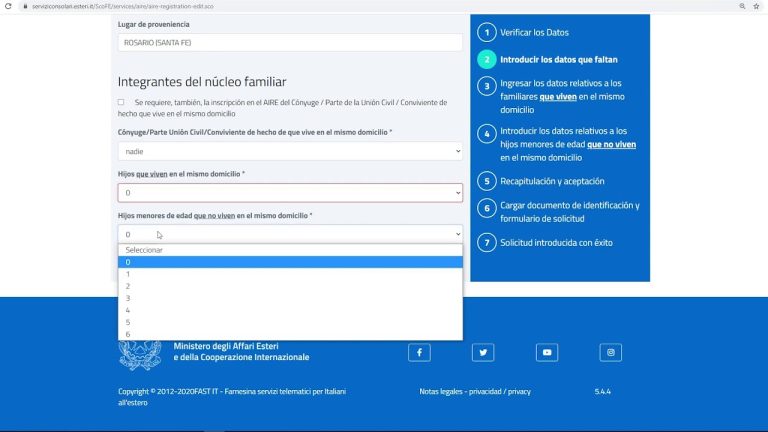Open the Hijos que viven dropdown
This screenshot has width=768, height=432.
290,193
